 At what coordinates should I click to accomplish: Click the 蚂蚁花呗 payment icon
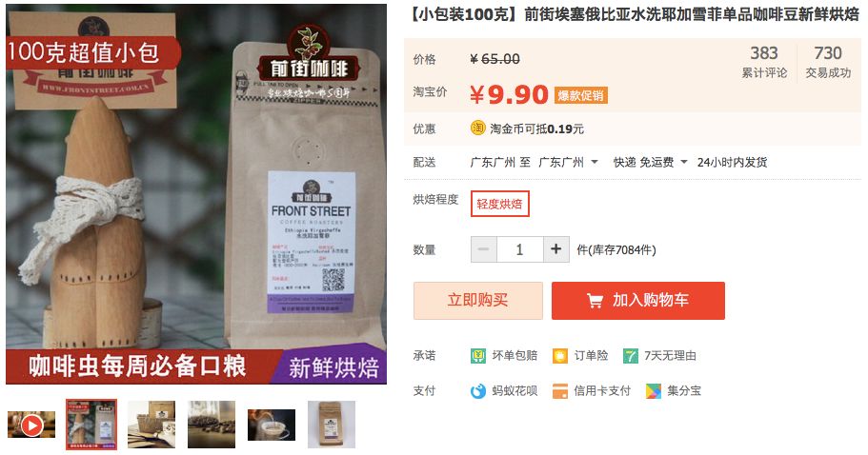(x=477, y=391)
